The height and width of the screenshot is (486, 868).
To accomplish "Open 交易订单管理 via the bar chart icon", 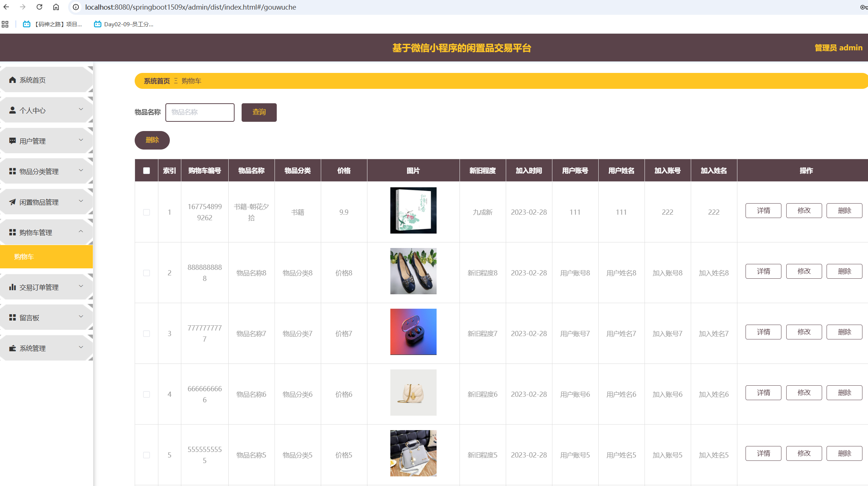I will (x=12, y=287).
